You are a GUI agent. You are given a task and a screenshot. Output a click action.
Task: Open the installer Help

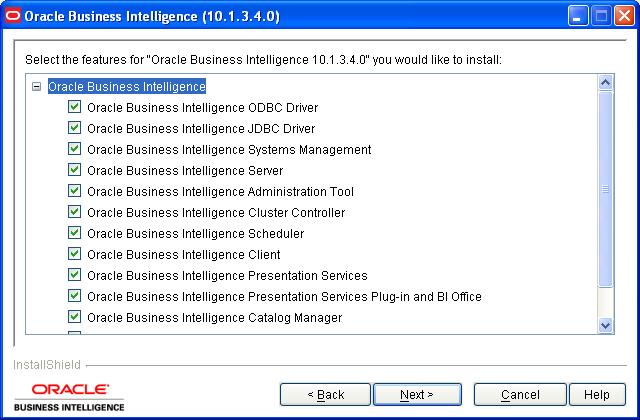pos(597,394)
